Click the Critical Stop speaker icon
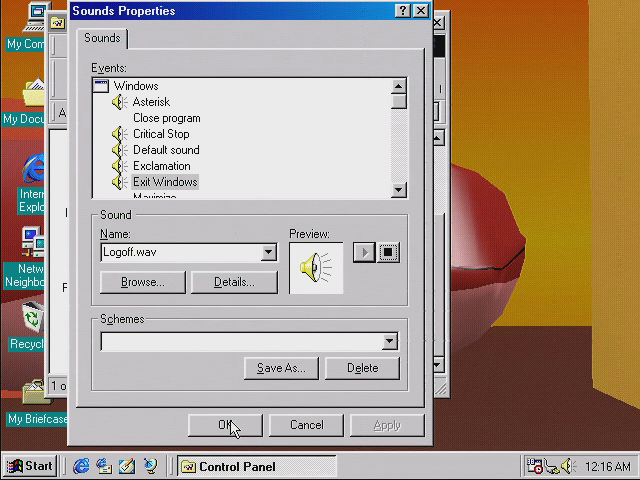 (x=119, y=134)
